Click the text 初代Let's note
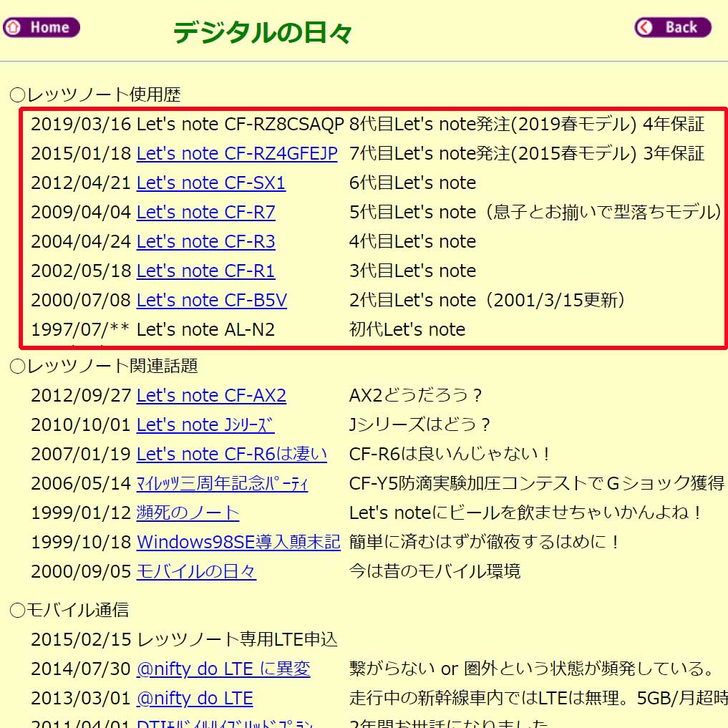Image resolution: width=728 pixels, height=728 pixels. pos(407,329)
